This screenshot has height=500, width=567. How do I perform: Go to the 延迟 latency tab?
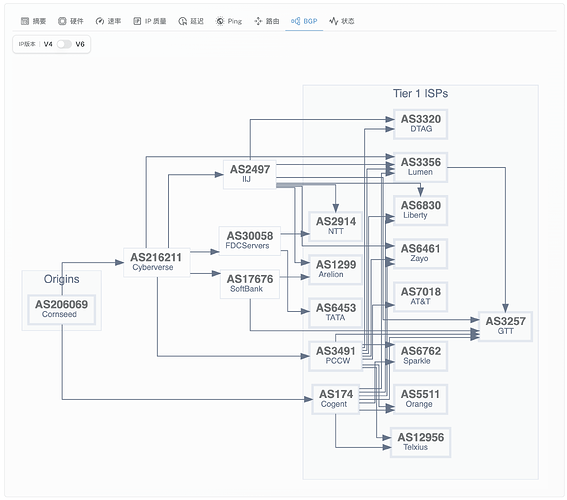pyautogui.click(x=191, y=21)
